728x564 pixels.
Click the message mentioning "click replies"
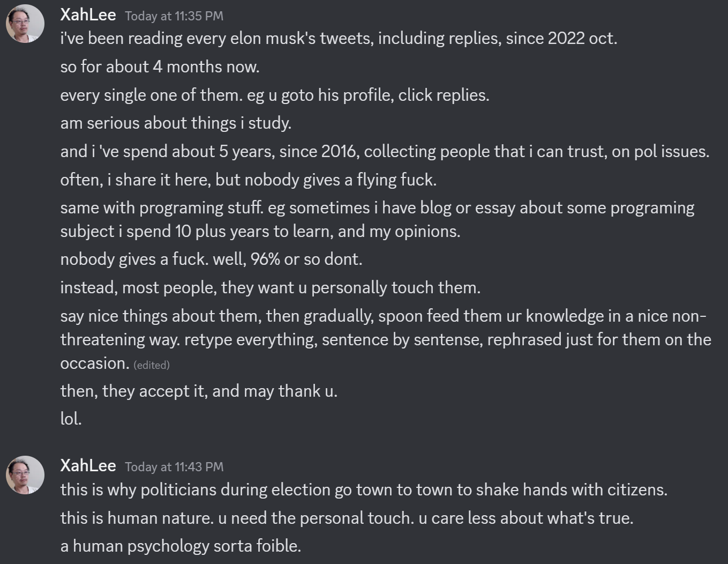pyautogui.click(x=274, y=95)
